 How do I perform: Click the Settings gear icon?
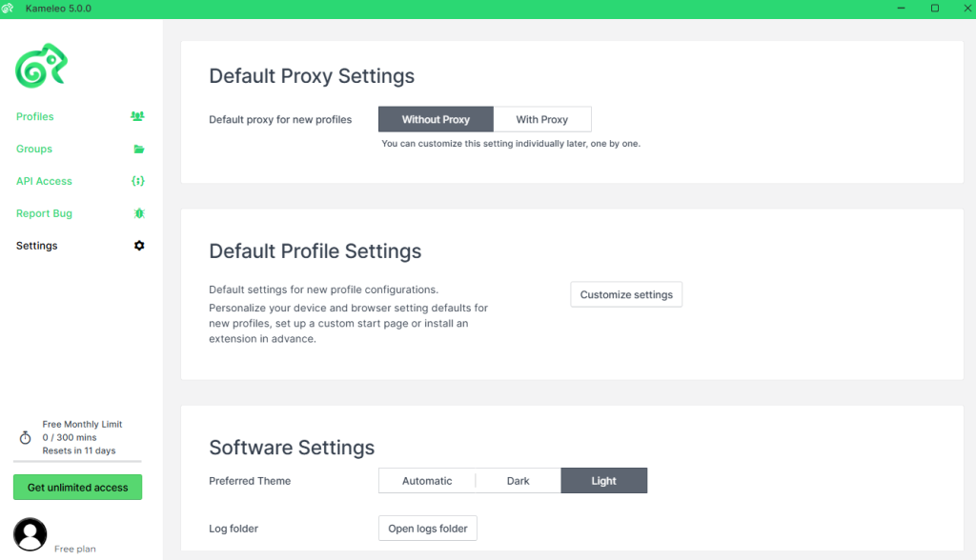click(x=139, y=246)
